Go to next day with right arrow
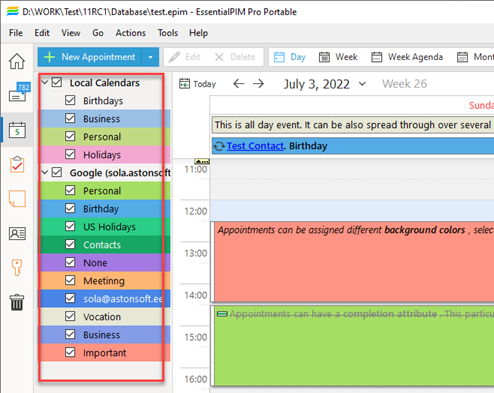This screenshot has width=494, height=393. 258,84
